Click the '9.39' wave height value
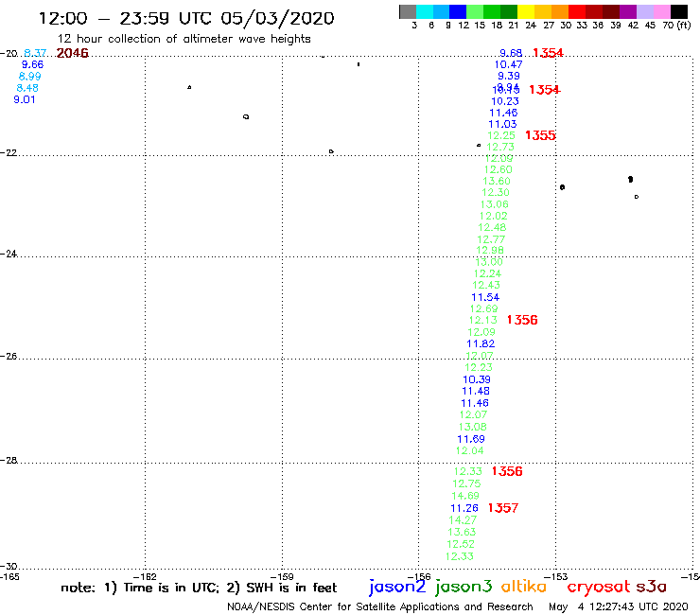Screen dimensions: 700x615 click(x=509, y=76)
